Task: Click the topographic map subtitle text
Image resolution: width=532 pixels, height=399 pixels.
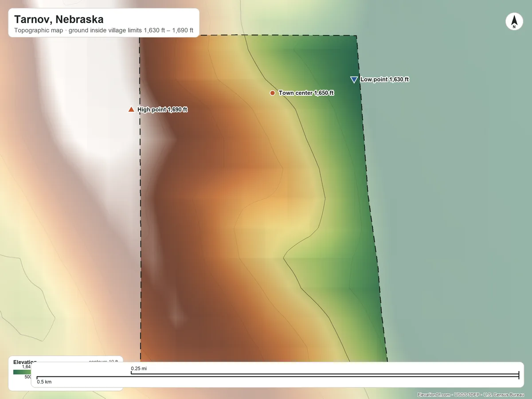Action: coord(104,31)
